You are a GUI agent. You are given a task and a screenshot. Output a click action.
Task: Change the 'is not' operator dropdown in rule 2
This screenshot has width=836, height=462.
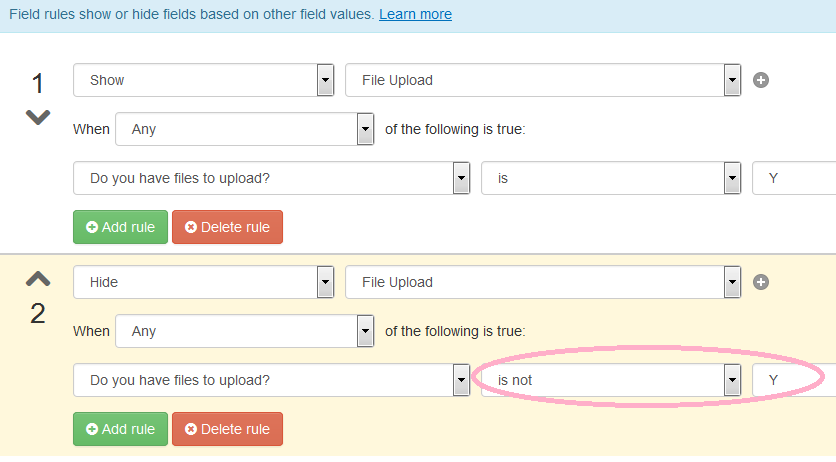click(611, 380)
